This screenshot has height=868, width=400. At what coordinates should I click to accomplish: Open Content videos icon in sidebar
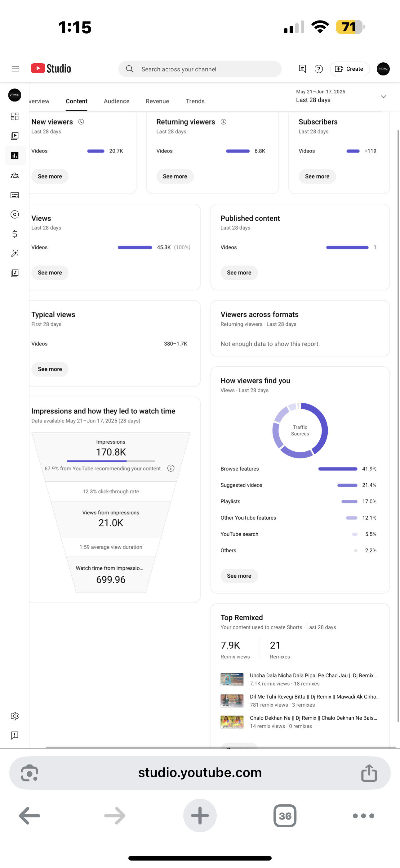tap(15, 136)
